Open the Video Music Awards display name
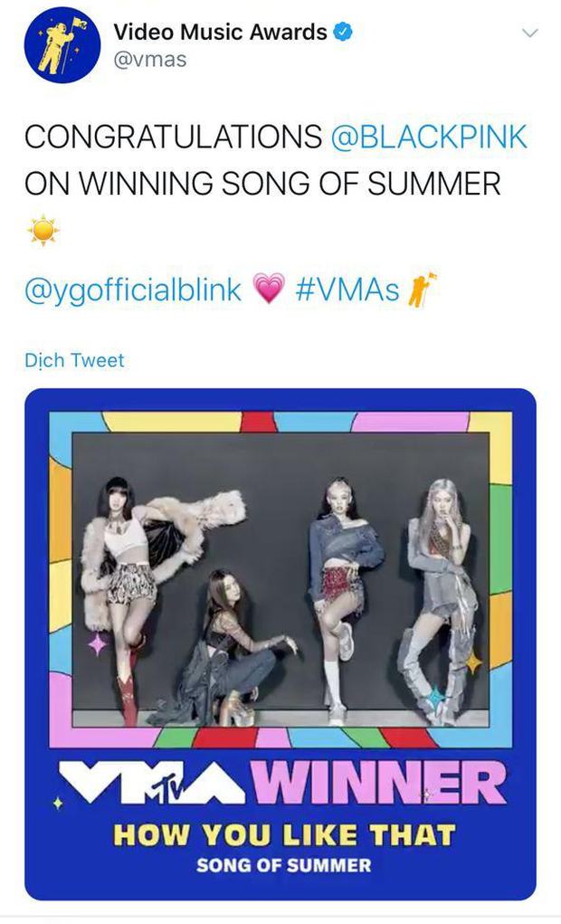This screenshot has width=561, height=924. coord(220,32)
